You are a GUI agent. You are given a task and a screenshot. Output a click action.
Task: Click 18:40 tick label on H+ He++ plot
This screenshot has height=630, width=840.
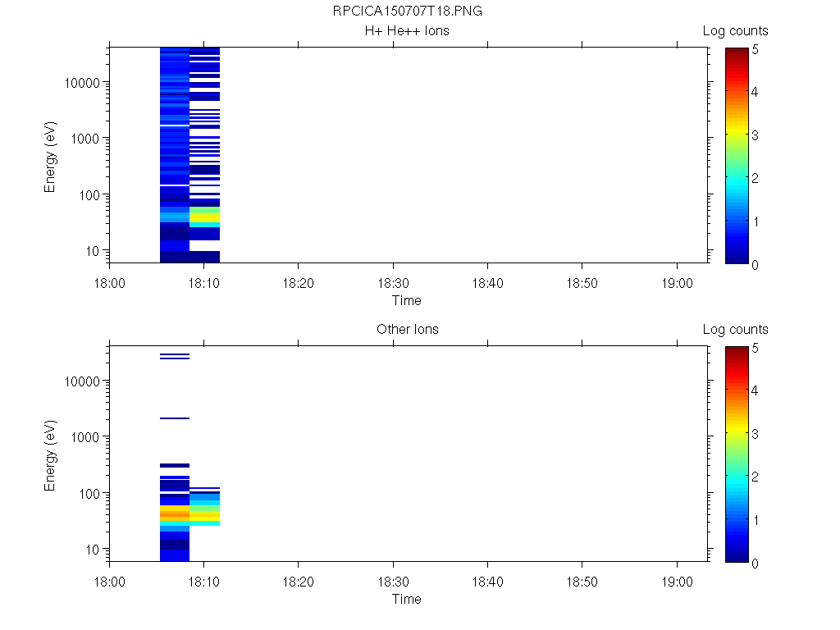[x=487, y=283]
